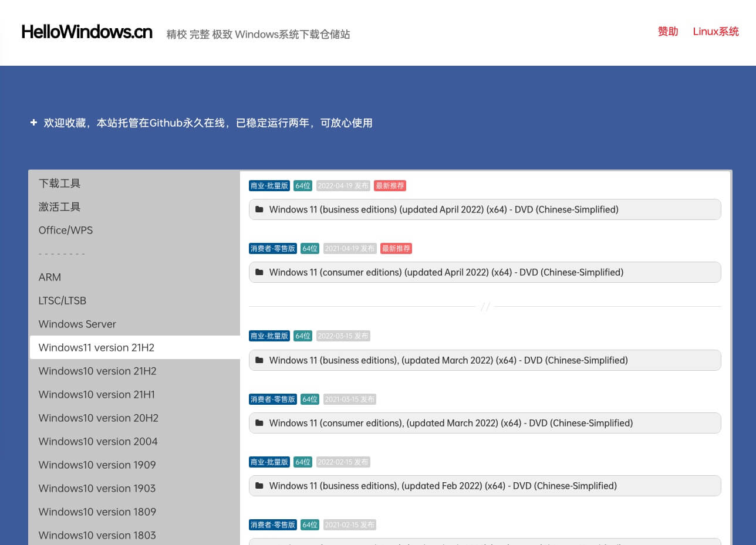
Task: Click 最新推荐 tag next to 2021-04-19 发布
Action: pyautogui.click(x=396, y=249)
